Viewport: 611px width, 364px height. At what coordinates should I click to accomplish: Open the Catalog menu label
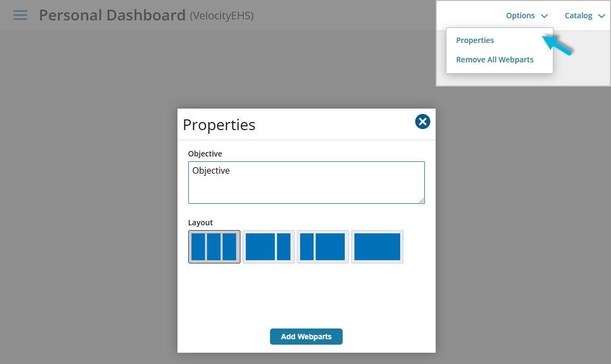tap(578, 16)
